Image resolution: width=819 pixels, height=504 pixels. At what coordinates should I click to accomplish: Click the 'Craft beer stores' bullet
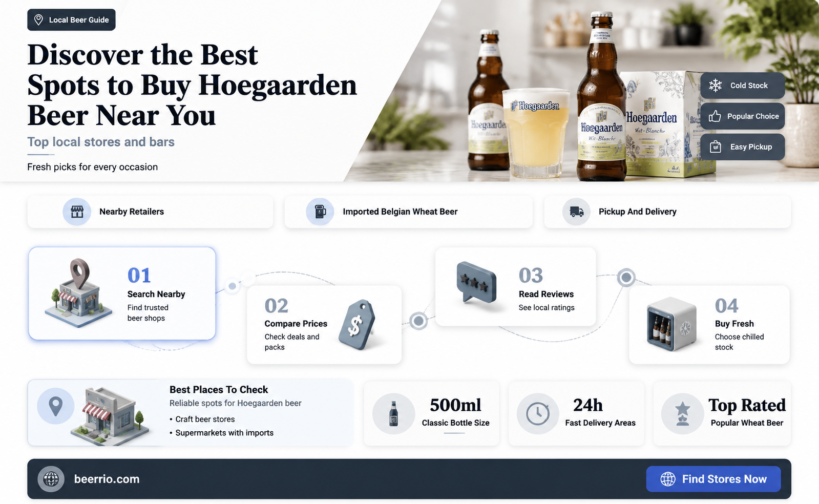[202, 419]
